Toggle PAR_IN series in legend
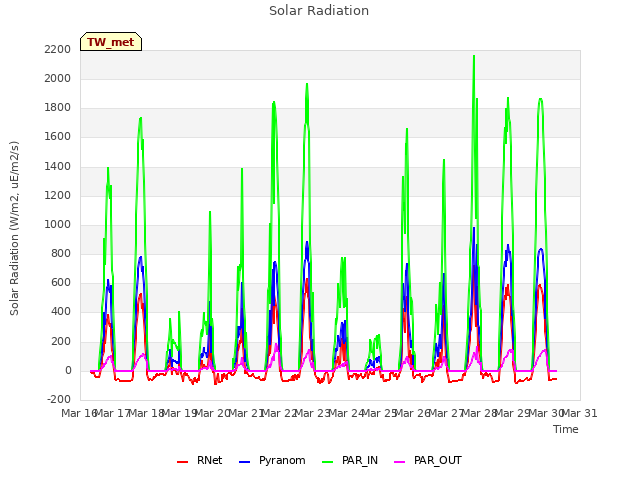The height and width of the screenshot is (480, 640). click(350, 460)
